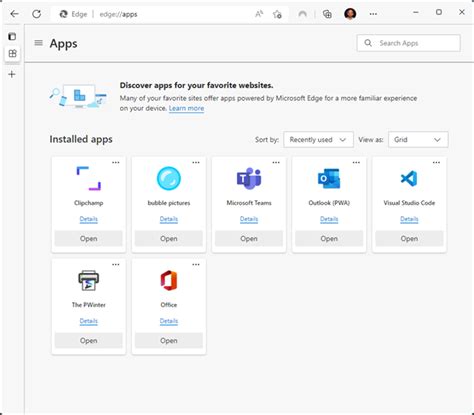Click the Office app icon

tap(169, 280)
